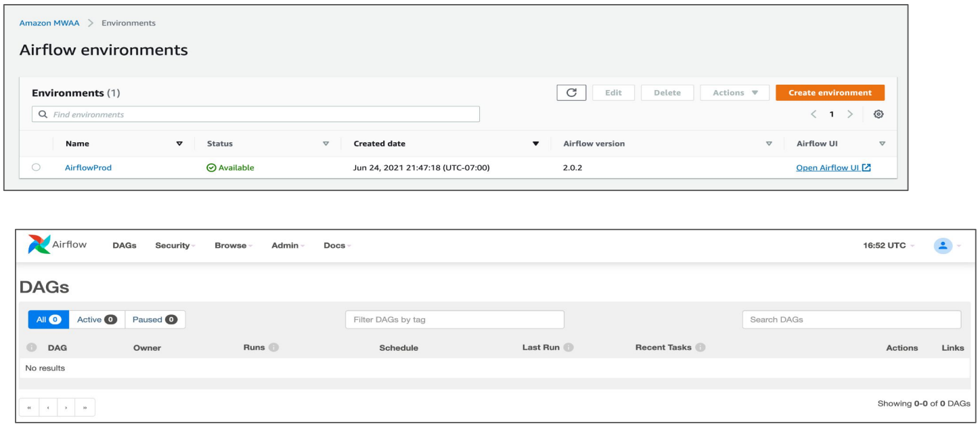Click the Find environments search field

(256, 114)
